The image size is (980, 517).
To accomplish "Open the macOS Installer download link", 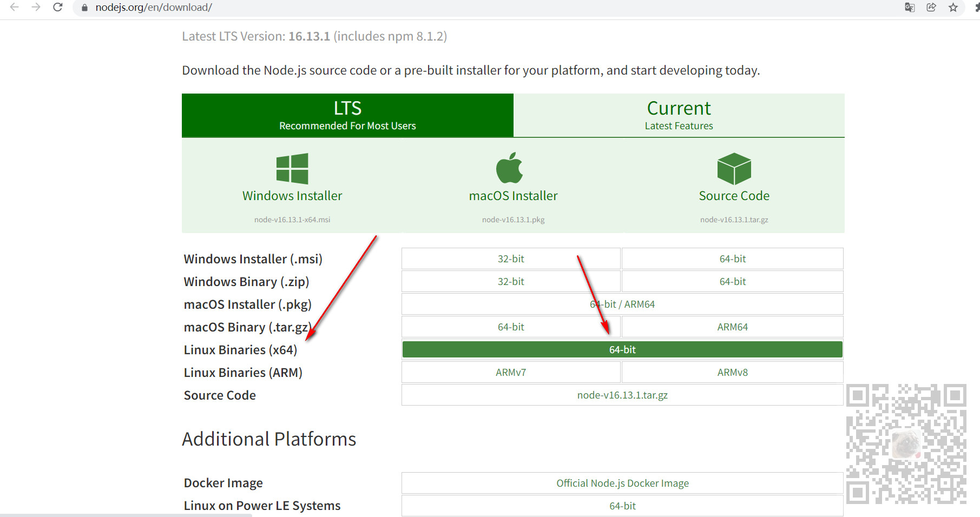I will click(514, 196).
